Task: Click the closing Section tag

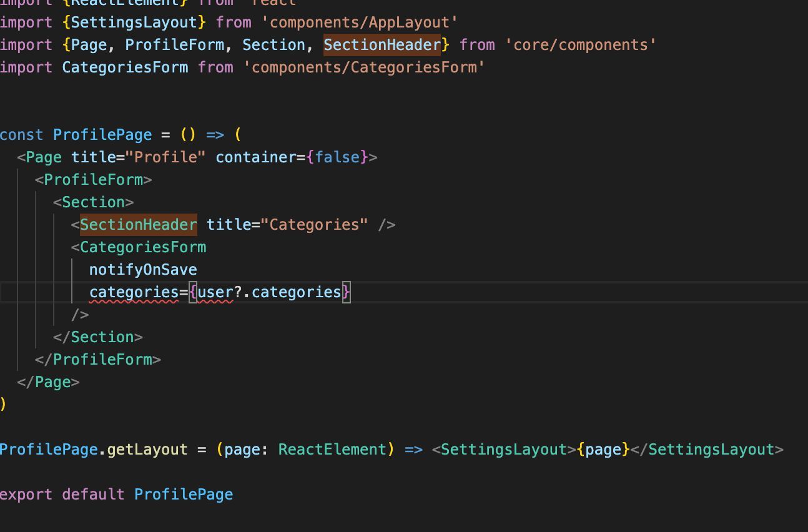Action: [x=98, y=337]
